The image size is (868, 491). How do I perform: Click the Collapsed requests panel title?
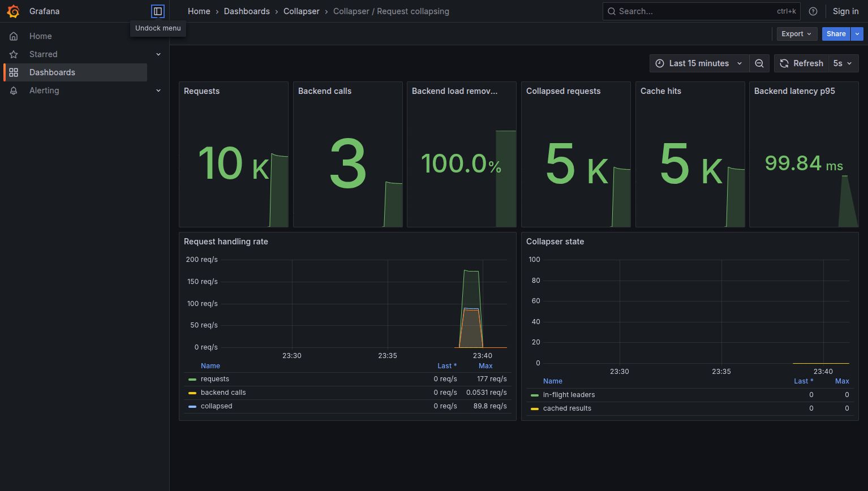(x=563, y=91)
